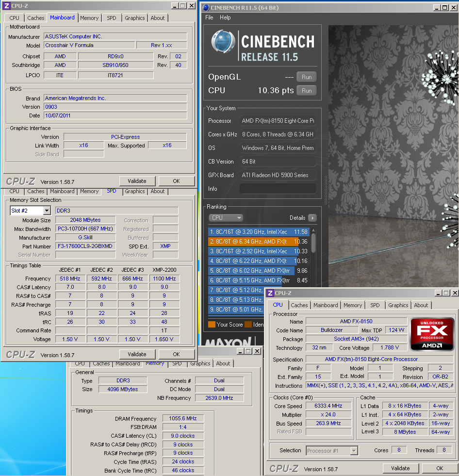Click DRAM Frequency 1055.6 MHz value
Image resolution: width=459 pixels, height=476 pixels.
click(x=183, y=418)
